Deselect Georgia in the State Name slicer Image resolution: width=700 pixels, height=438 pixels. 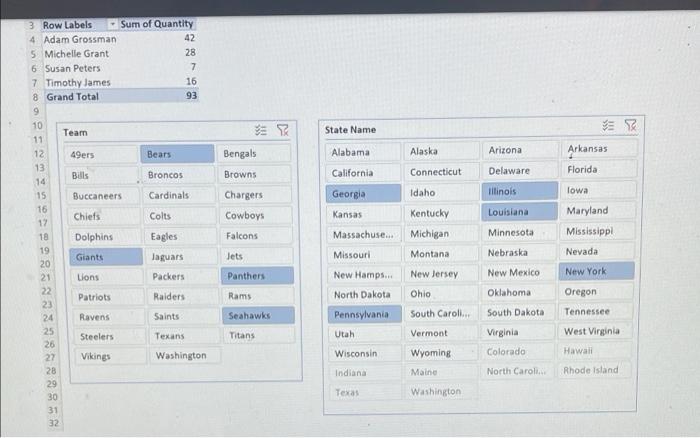pos(363,194)
